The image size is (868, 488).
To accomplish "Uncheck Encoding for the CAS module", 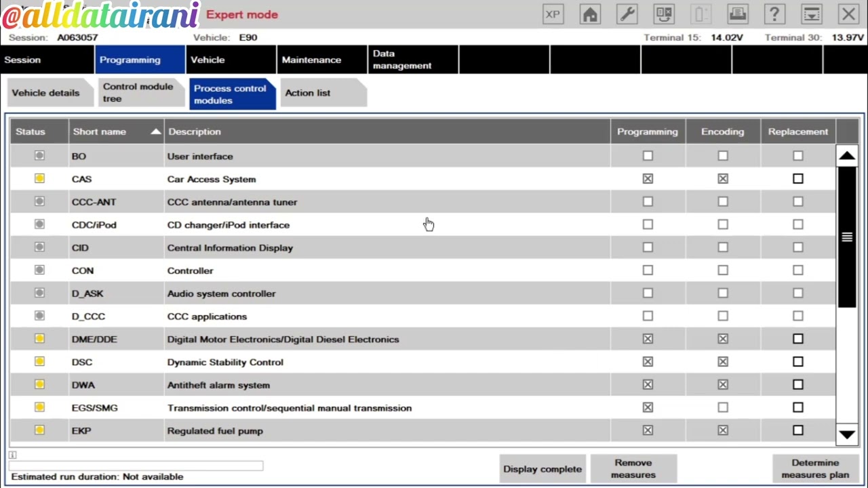I will pyautogui.click(x=723, y=179).
